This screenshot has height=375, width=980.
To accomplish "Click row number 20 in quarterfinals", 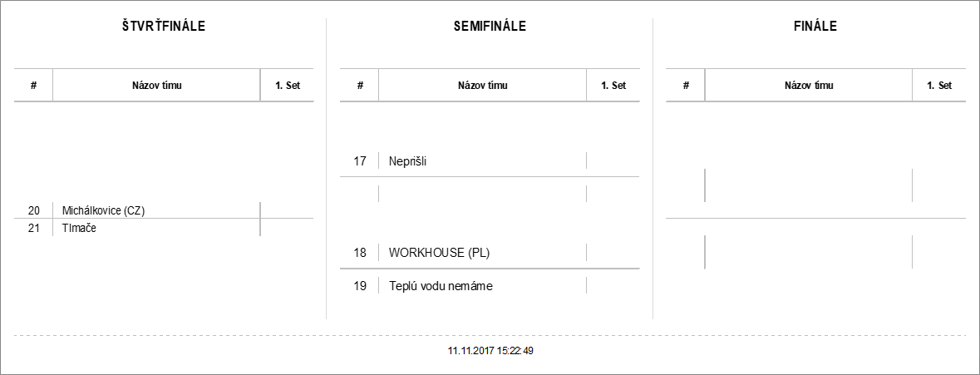I will coord(34,211).
